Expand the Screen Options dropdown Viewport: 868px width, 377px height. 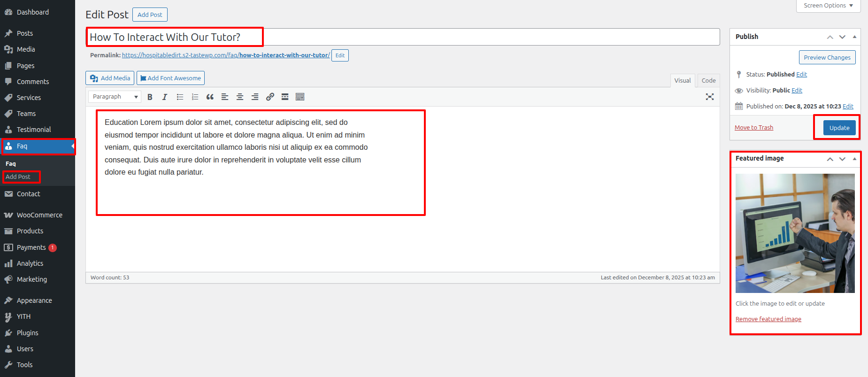[828, 6]
